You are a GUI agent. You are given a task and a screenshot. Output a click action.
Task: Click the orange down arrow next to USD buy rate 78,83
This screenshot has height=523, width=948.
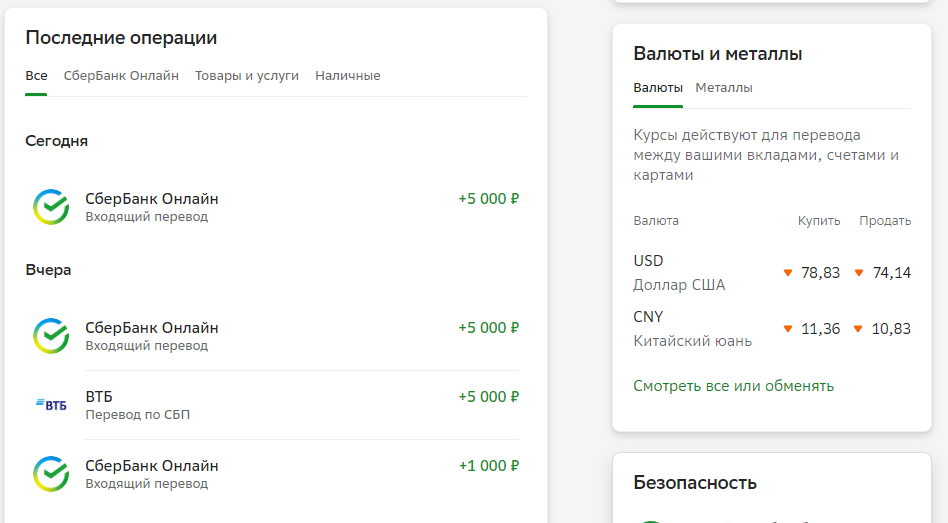(x=788, y=273)
